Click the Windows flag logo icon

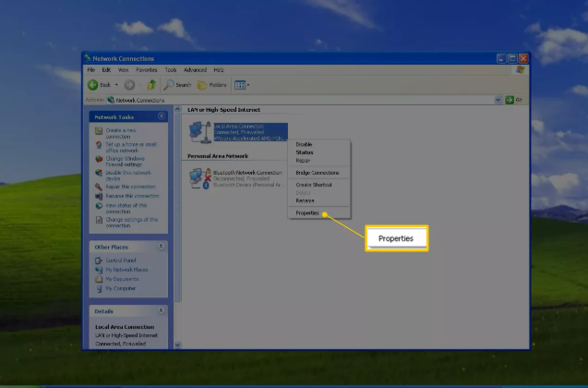pos(520,70)
